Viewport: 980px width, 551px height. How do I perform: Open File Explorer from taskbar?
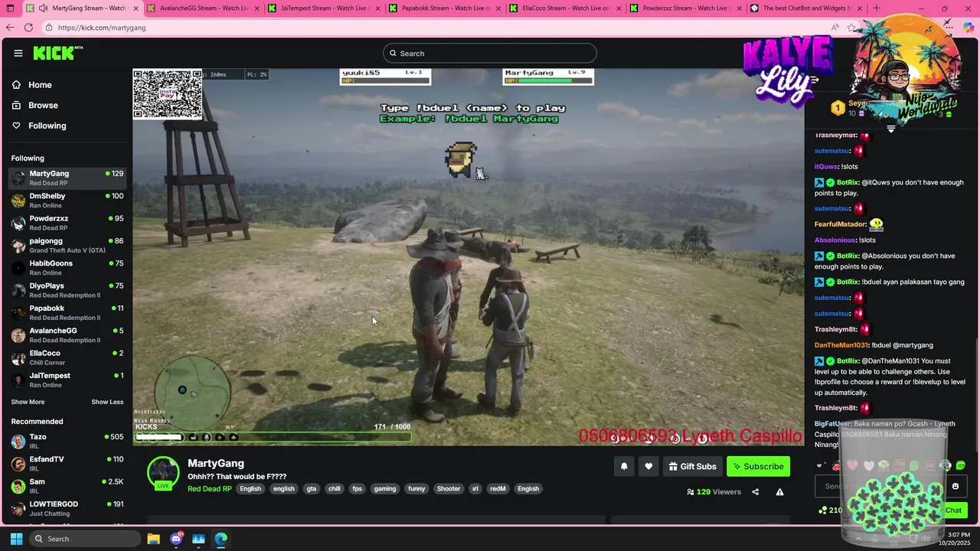(x=153, y=539)
